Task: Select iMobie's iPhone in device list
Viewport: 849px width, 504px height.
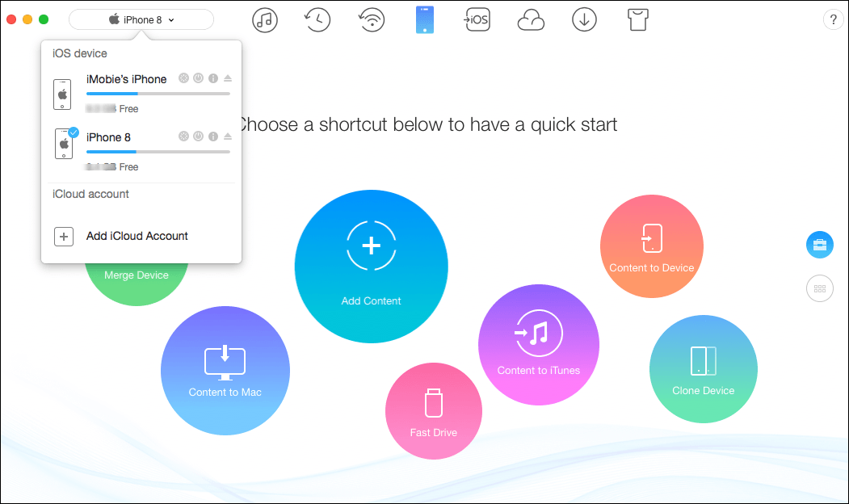Action: pyautogui.click(x=126, y=79)
